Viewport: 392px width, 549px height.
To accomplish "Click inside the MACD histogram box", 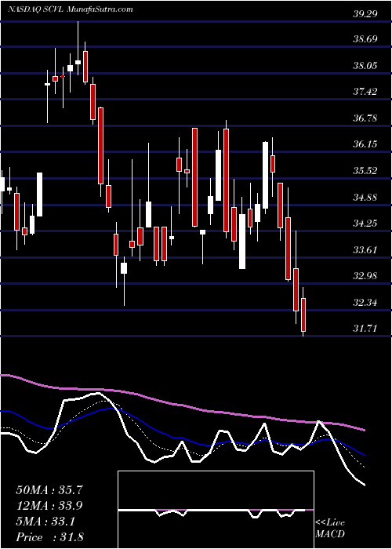I will [216, 510].
